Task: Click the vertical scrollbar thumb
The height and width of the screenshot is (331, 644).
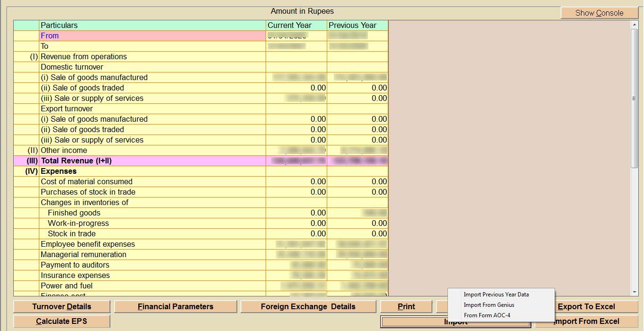Action: tap(635, 97)
